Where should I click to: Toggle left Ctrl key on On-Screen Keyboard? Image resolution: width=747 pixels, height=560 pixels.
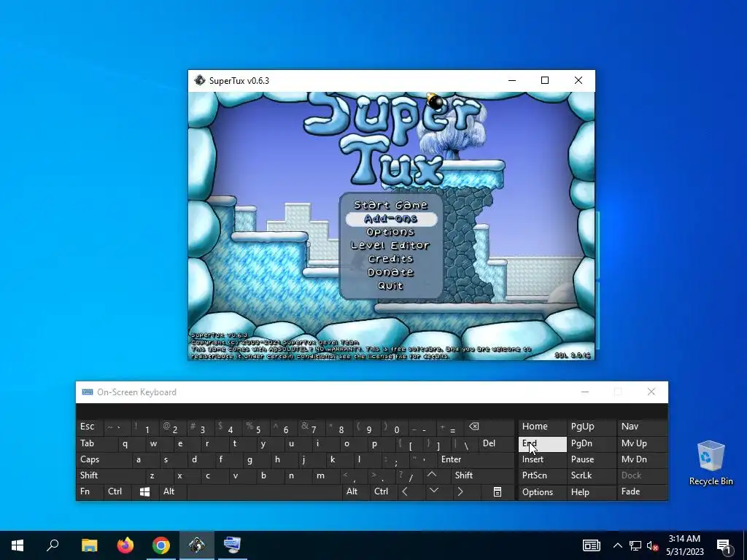click(117, 492)
